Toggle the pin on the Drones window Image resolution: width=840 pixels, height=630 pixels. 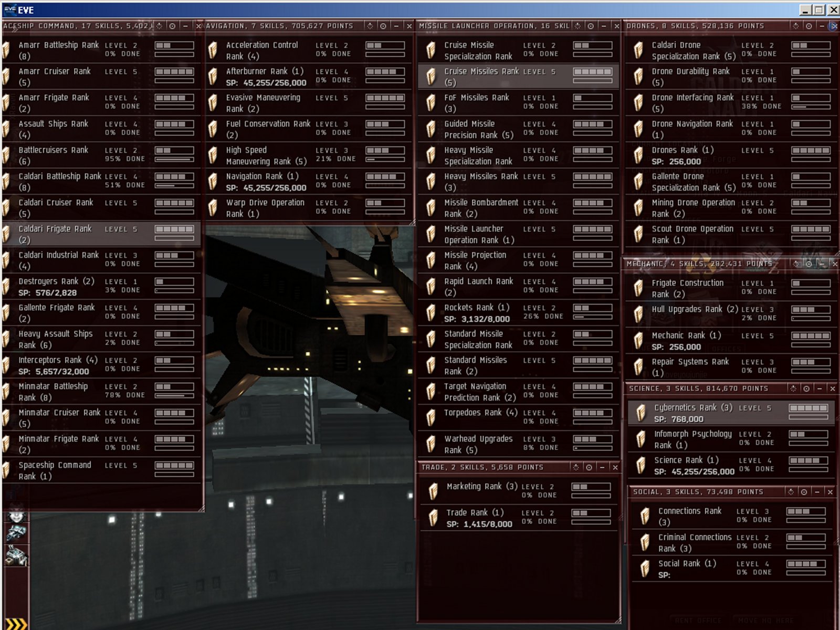coord(809,26)
